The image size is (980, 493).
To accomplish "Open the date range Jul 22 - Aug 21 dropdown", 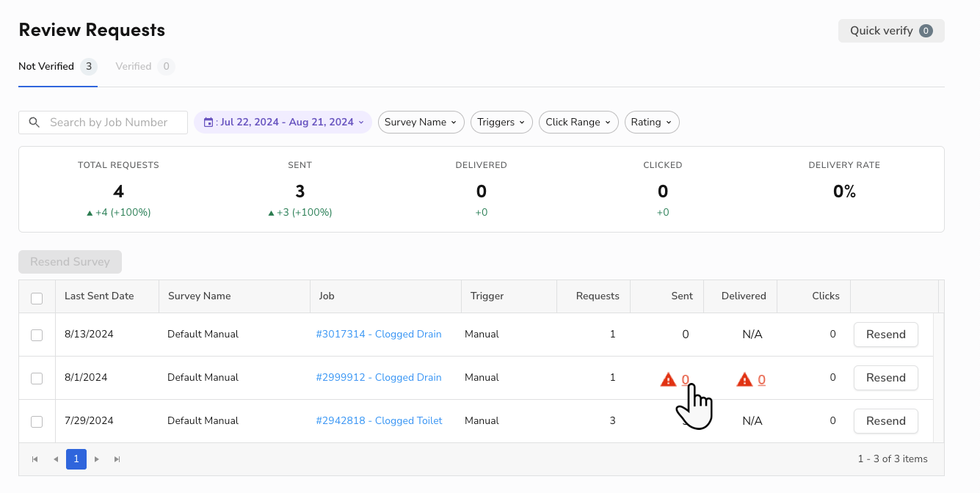I will point(283,123).
